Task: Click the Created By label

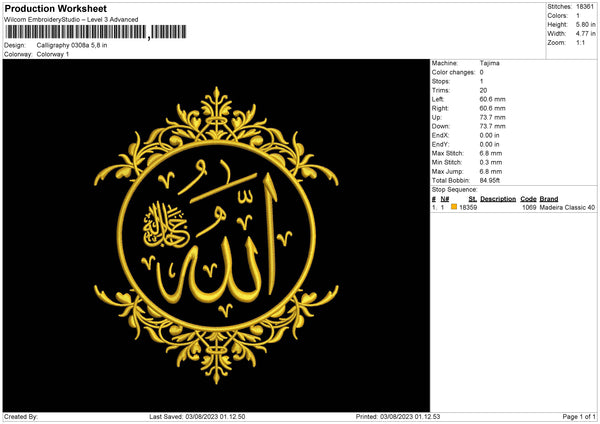Action: 21,417
